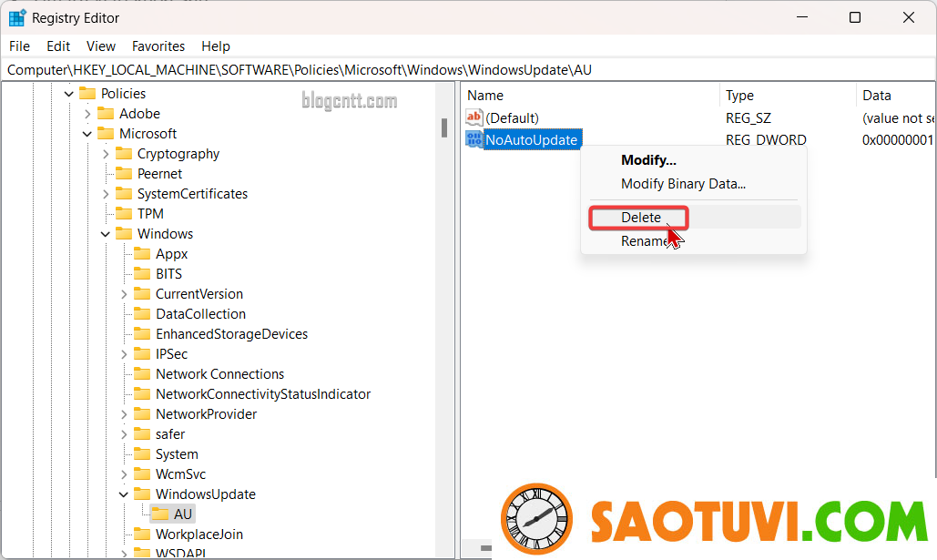This screenshot has height=560, width=937.
Task: Click the IPSec key label
Action: tap(171, 354)
